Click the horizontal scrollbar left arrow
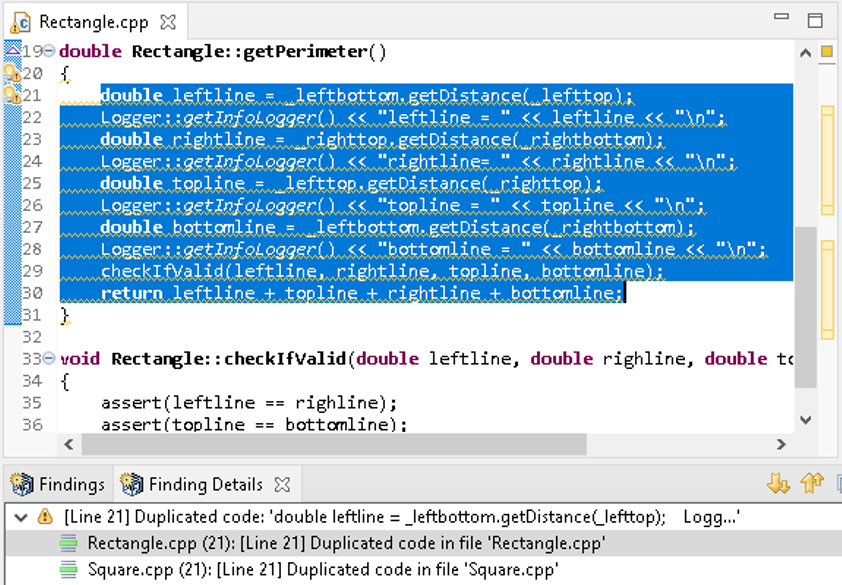The width and height of the screenshot is (842, 585). pos(69,444)
